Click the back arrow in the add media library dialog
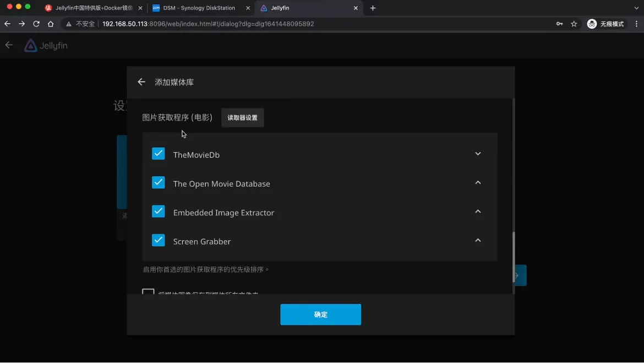 [x=141, y=82]
